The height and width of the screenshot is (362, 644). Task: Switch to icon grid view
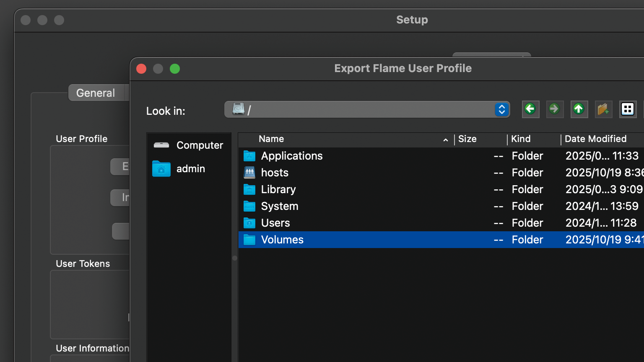tap(628, 109)
